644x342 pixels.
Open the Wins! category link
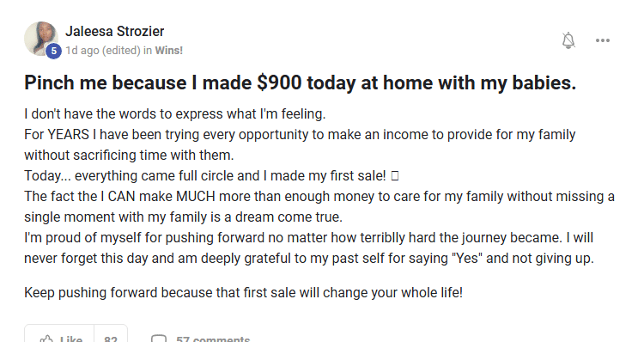coord(169,50)
